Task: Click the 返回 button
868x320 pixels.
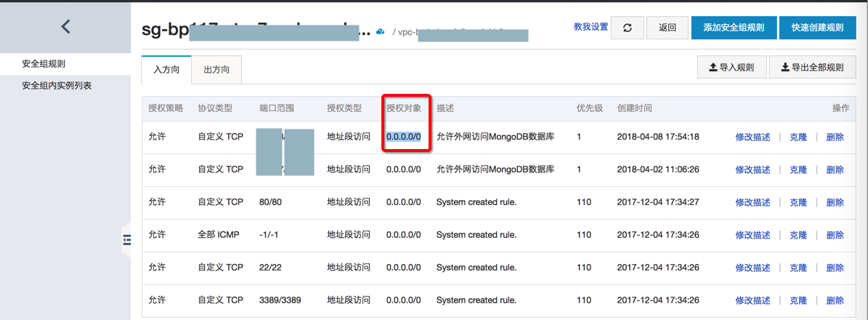Action: tap(668, 28)
